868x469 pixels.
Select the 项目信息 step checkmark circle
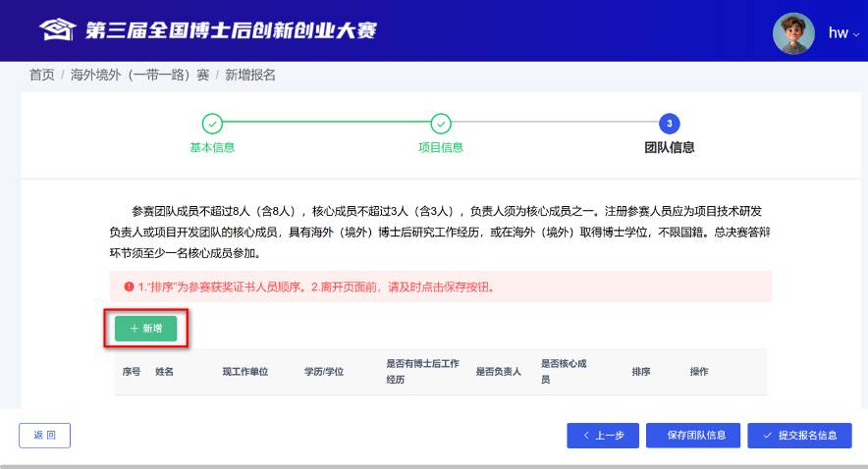click(x=441, y=124)
